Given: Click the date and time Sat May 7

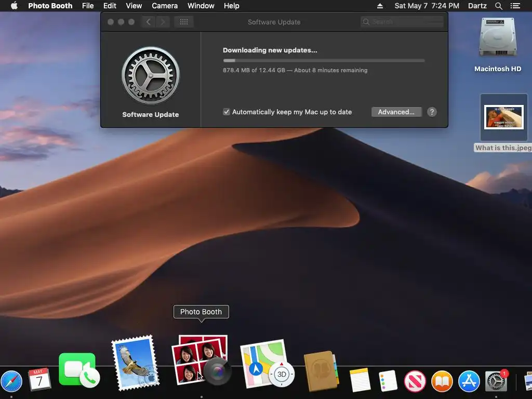Looking at the screenshot, I should point(427,6).
